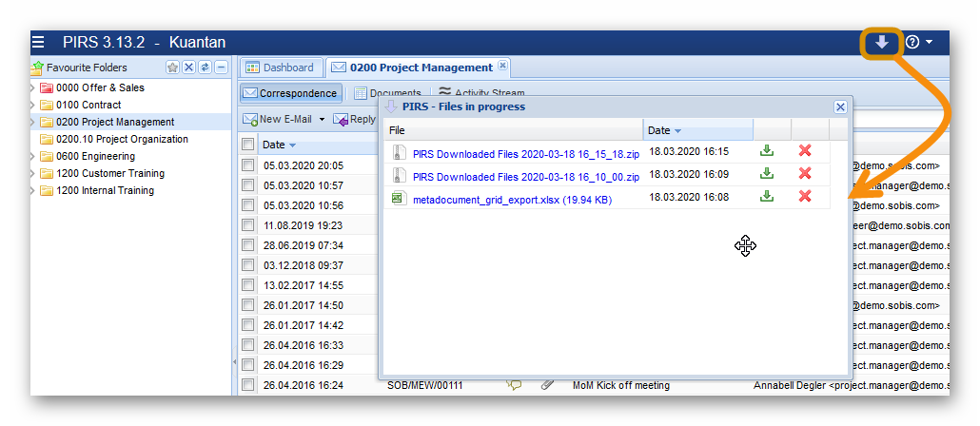Viewport: 980px width, 426px height.
Task: Delete the 16_15_18.zip entry
Action: (805, 150)
